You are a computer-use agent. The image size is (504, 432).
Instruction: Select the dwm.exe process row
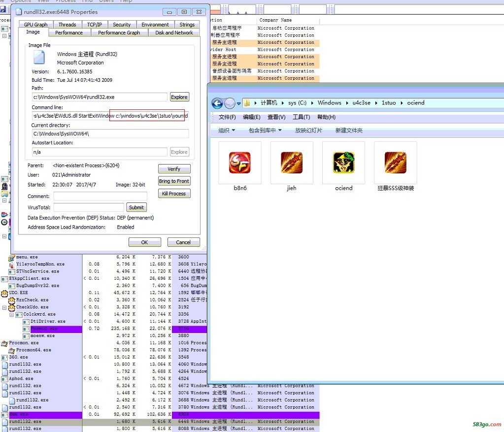(x=160, y=414)
